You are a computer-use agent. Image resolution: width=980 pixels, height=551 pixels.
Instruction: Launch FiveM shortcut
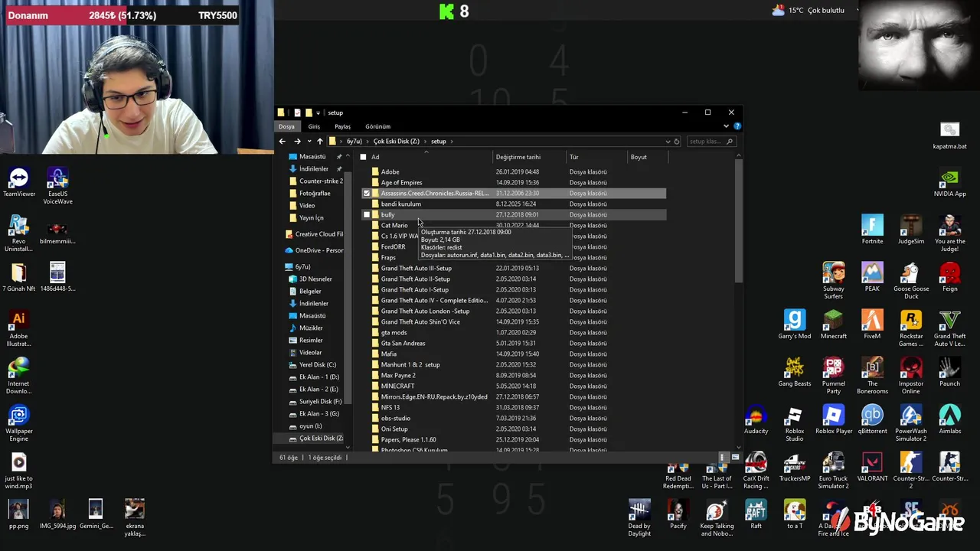click(x=872, y=324)
